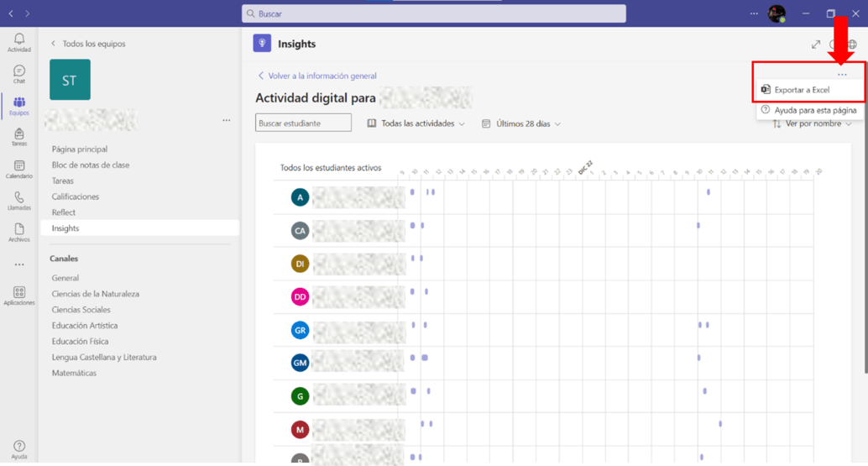The width and height of the screenshot is (868, 466).
Task: Open Matemáticas channel
Action: (74, 373)
